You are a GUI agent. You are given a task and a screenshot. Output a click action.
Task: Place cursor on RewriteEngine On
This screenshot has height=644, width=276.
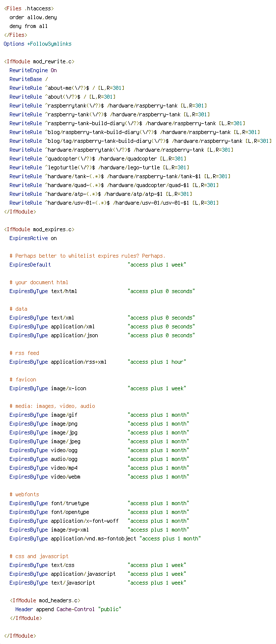[33, 70]
